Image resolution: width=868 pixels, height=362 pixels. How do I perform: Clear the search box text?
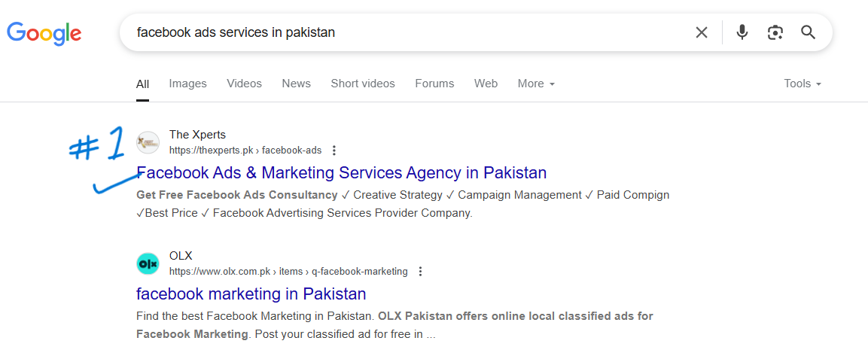coord(702,32)
